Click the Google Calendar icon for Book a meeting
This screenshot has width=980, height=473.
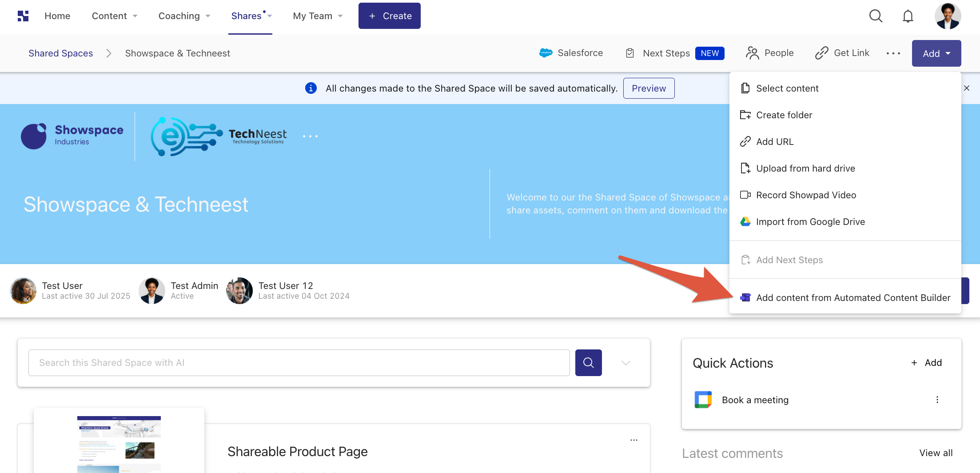click(703, 400)
